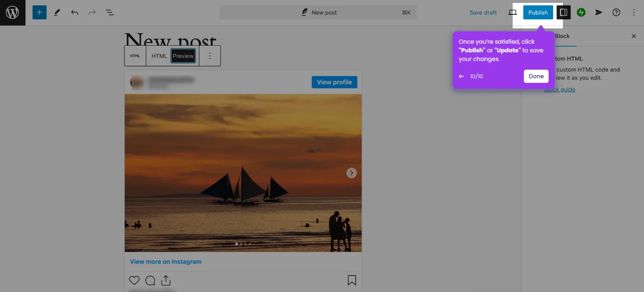
Task: Click the New post title heading
Action: 170,39
